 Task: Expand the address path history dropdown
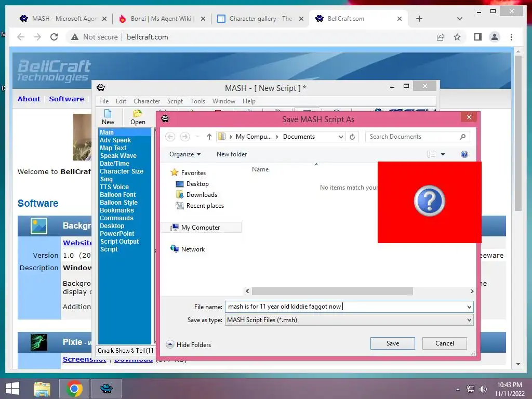tap(341, 137)
